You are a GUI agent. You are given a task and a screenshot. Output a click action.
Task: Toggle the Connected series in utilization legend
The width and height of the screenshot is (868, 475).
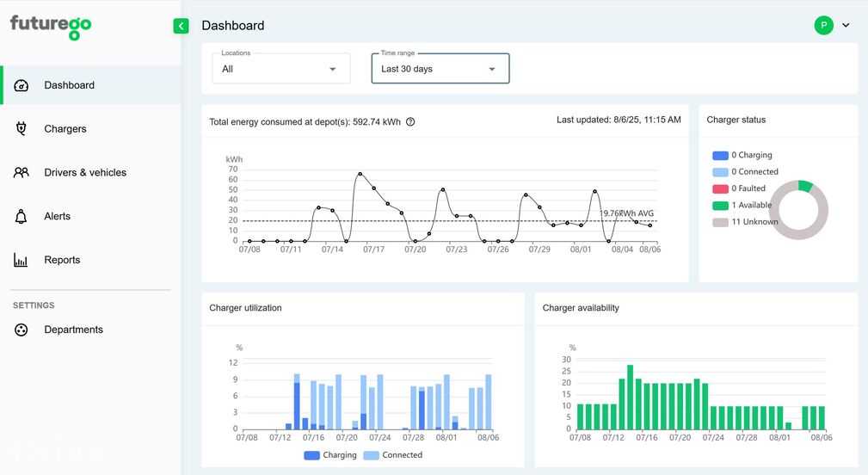pos(393,455)
